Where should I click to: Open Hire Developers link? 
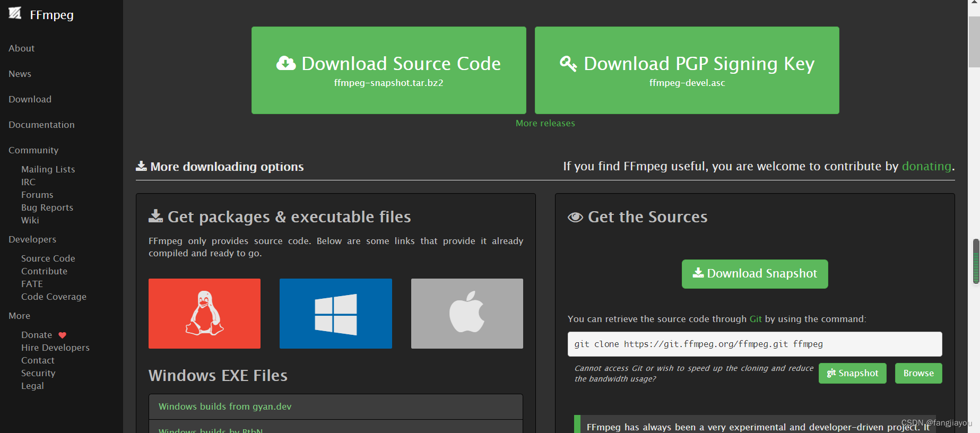pyautogui.click(x=55, y=348)
